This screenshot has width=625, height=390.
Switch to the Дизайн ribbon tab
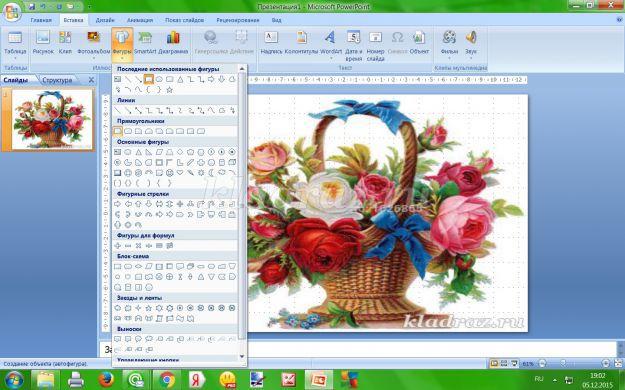point(105,20)
